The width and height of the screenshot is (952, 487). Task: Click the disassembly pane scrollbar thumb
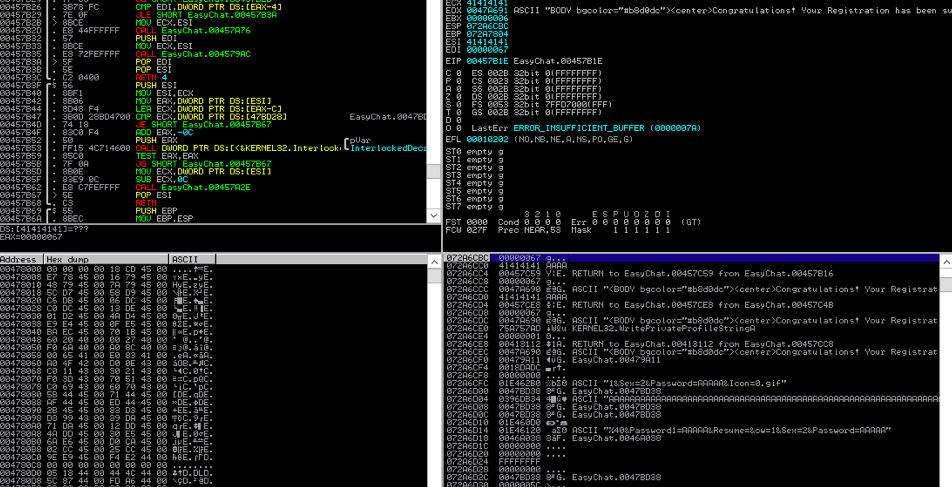(x=434, y=171)
